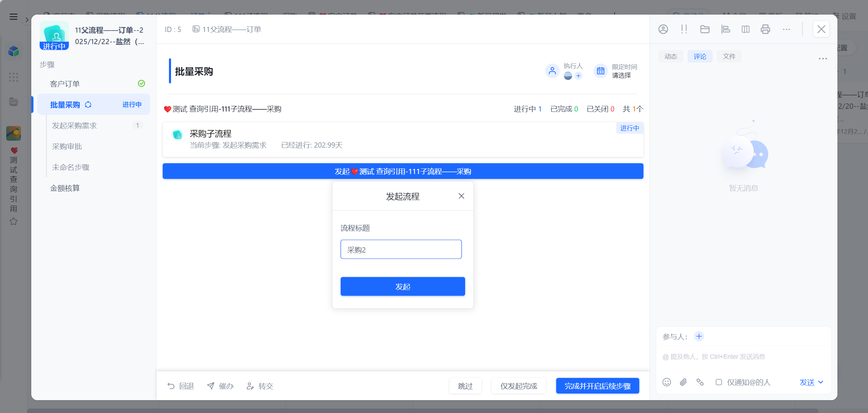Click the 进行中 1 count filter
868x413 pixels.
[x=528, y=109]
